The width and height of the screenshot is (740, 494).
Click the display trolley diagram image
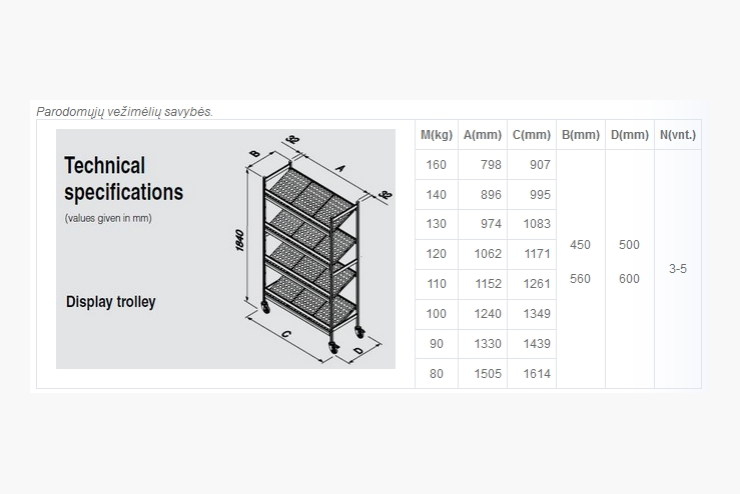click(226, 249)
